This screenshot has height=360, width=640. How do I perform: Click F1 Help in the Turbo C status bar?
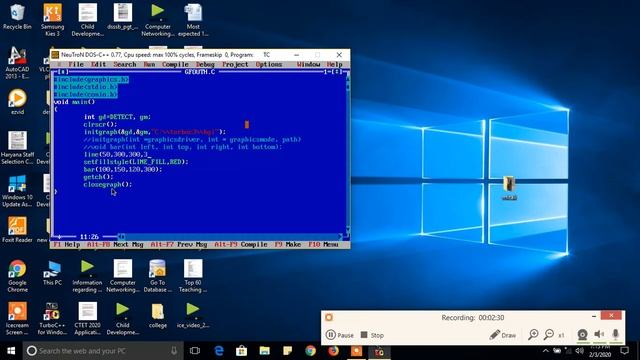click(x=67, y=244)
